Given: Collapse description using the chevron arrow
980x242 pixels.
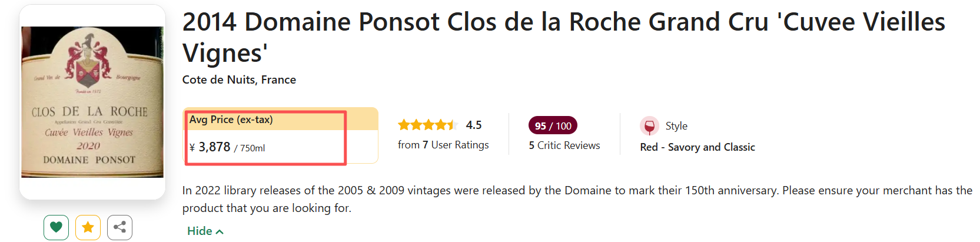Looking at the screenshot, I should (x=220, y=232).
